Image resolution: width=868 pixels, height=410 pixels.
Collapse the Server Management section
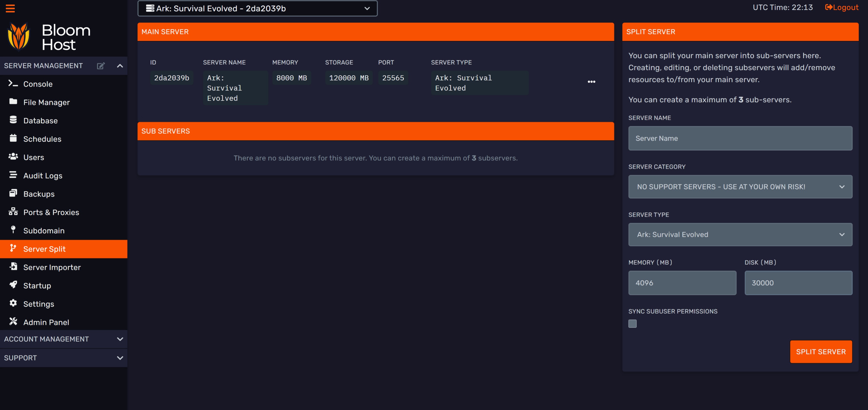click(x=120, y=66)
